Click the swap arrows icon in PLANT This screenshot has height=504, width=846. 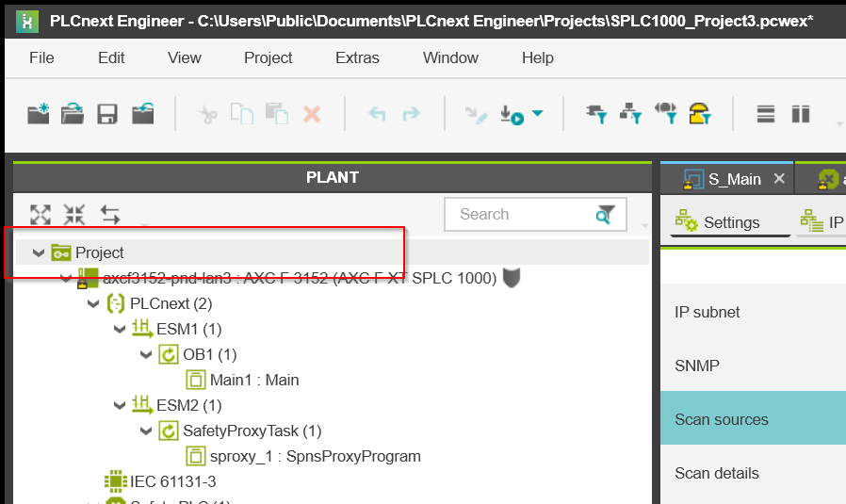[x=110, y=215]
